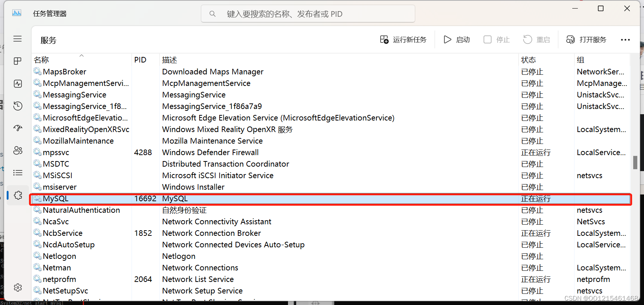The image size is (644, 305).
Task: Click the gear icon of MapsBroker service
Action: (37, 71)
